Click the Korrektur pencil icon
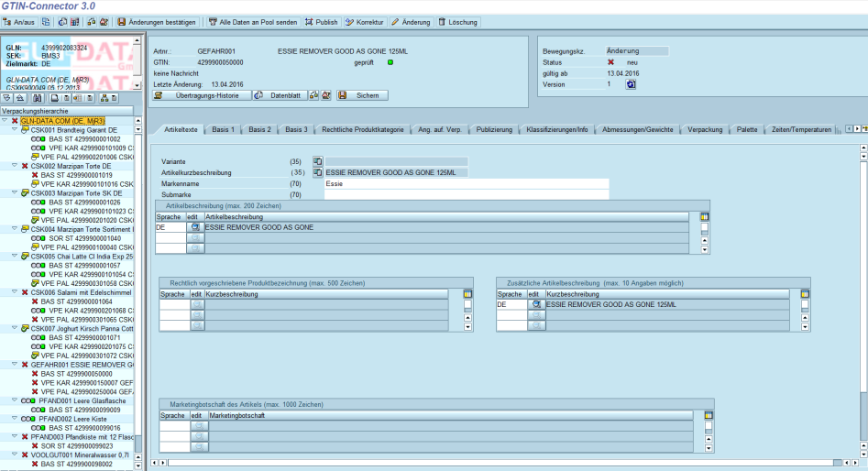The height and width of the screenshot is (471, 868). [349, 22]
